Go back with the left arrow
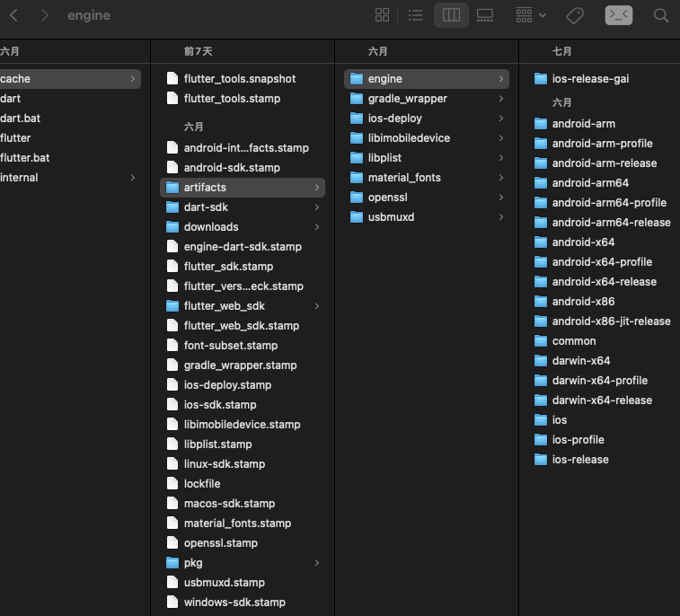The width and height of the screenshot is (680, 616). pyautogui.click(x=13, y=15)
